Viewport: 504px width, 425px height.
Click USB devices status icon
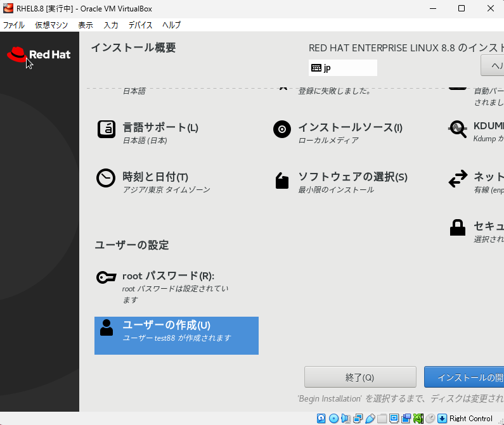coord(370,418)
